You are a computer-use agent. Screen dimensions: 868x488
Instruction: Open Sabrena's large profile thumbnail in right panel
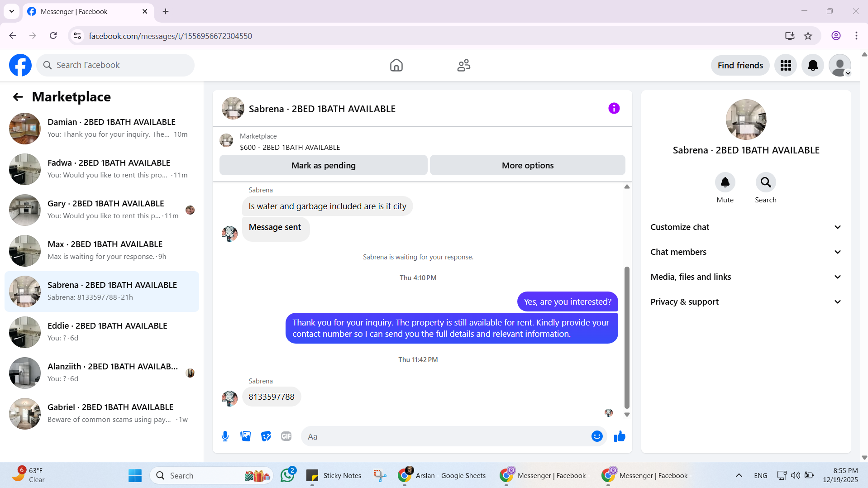pyautogui.click(x=746, y=120)
